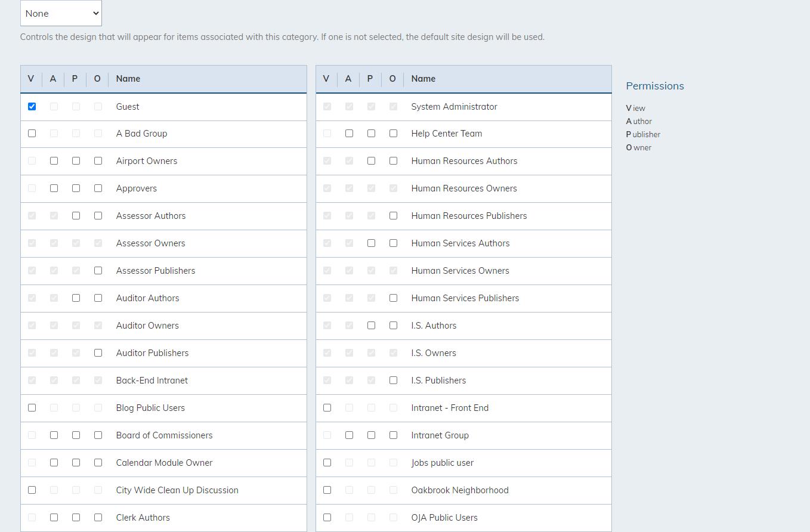Click the Permissions legend heading
The image size is (810, 532).
click(655, 86)
